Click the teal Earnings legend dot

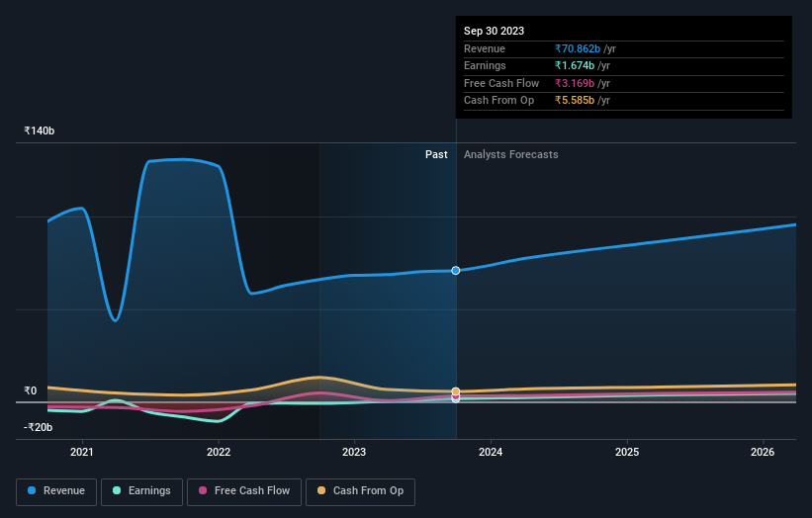pos(117,490)
